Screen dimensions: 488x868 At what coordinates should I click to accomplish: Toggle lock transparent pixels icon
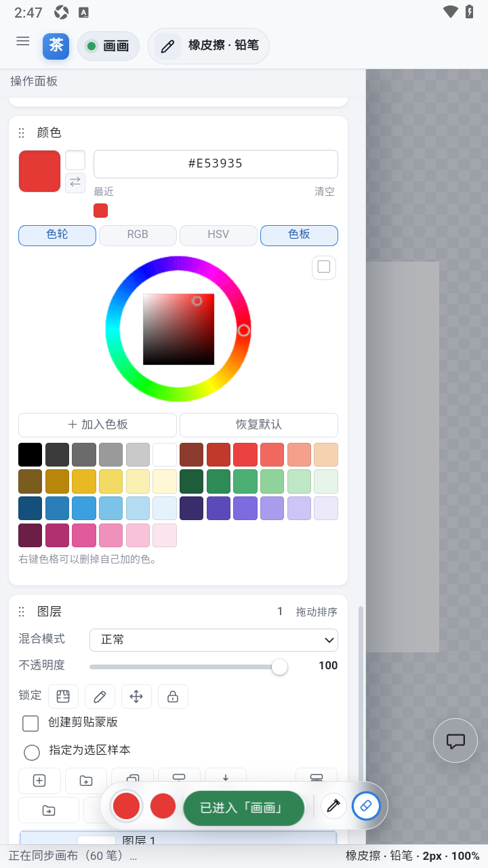click(63, 696)
